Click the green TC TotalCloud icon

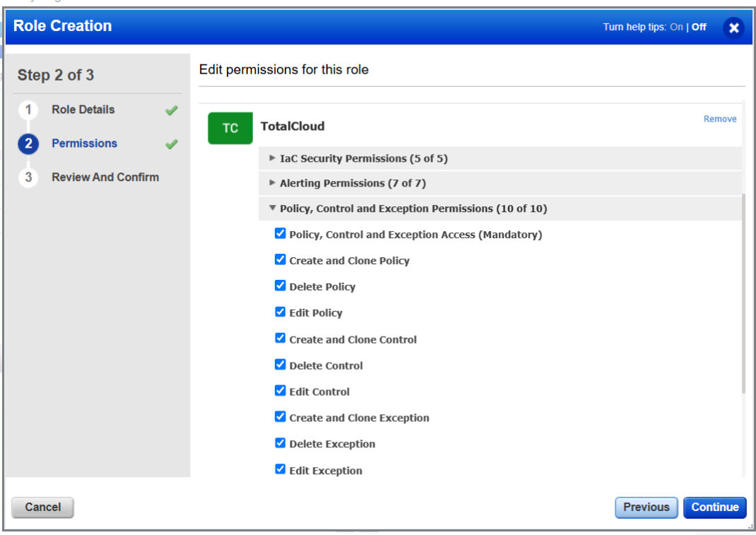click(x=230, y=128)
